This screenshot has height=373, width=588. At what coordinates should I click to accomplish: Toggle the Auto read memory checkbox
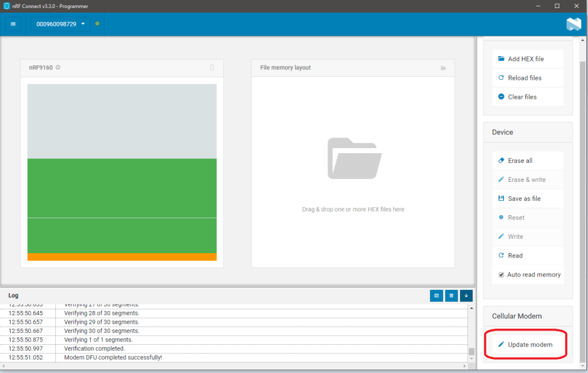pos(501,275)
